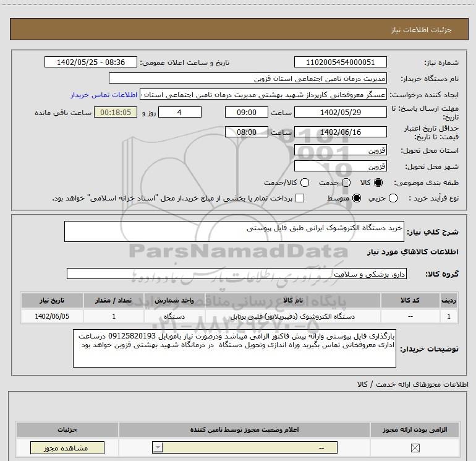476x461 pixels.
Task: Click the delivery province field قزوین
Action: point(340,150)
